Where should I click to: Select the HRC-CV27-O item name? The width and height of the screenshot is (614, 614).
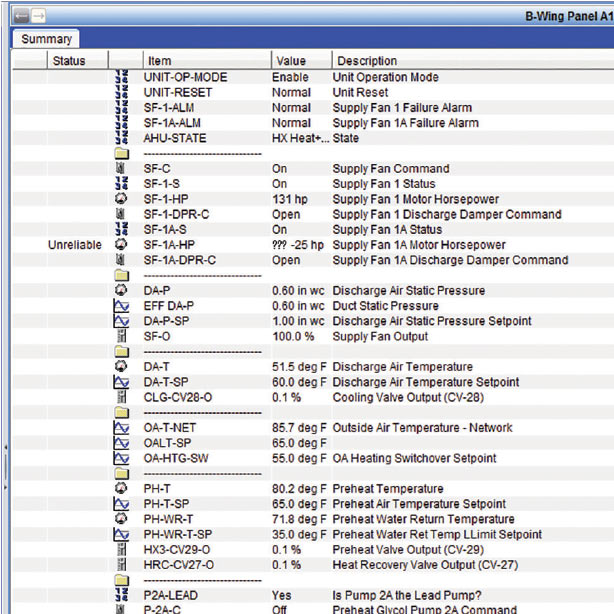(179, 565)
